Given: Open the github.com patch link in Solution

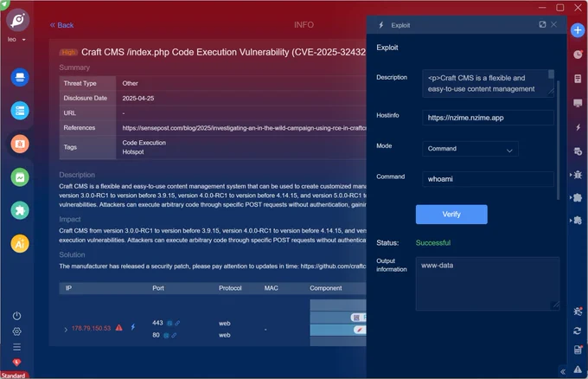Looking at the screenshot, I should click(x=334, y=266).
